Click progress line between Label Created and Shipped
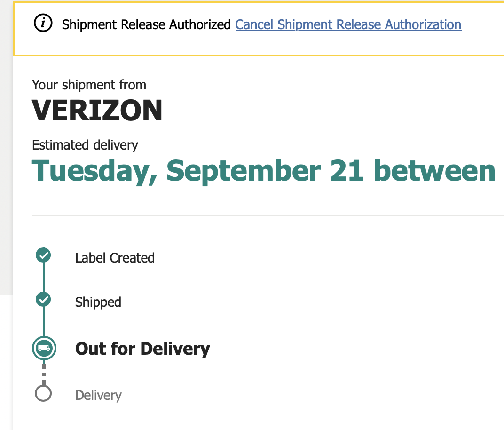The image size is (504, 430). (x=44, y=278)
